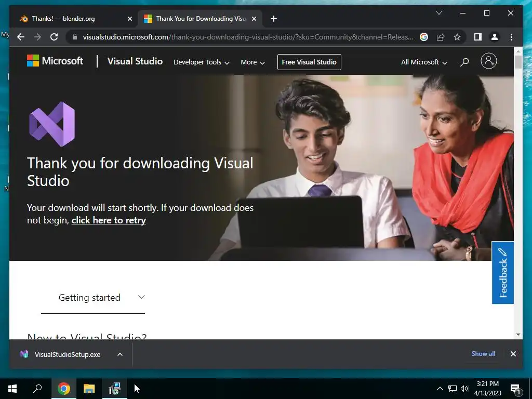The height and width of the screenshot is (399, 532).
Task: Expand the More menu
Action: point(252,62)
